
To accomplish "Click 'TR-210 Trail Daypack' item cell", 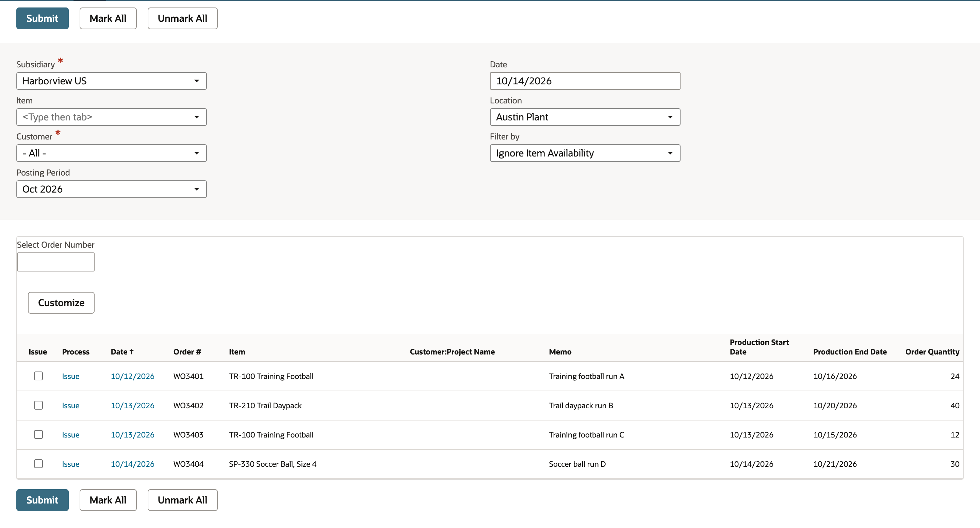I will coord(265,406).
